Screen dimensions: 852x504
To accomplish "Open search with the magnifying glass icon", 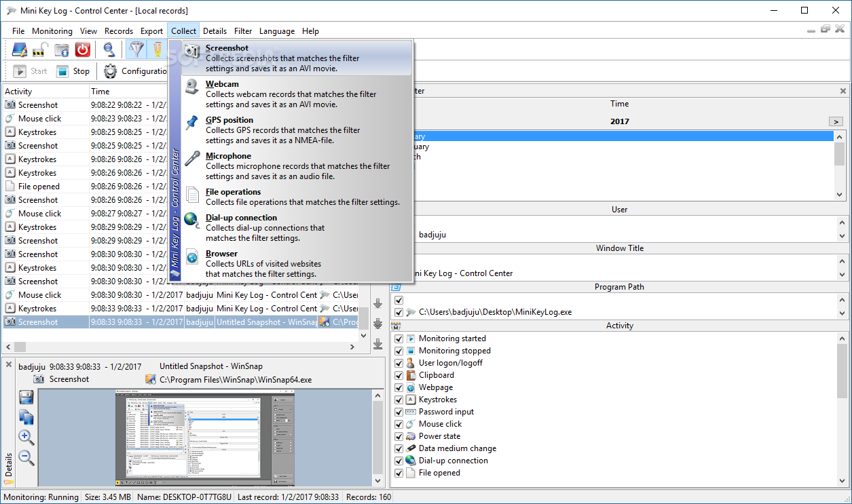I will [x=109, y=50].
